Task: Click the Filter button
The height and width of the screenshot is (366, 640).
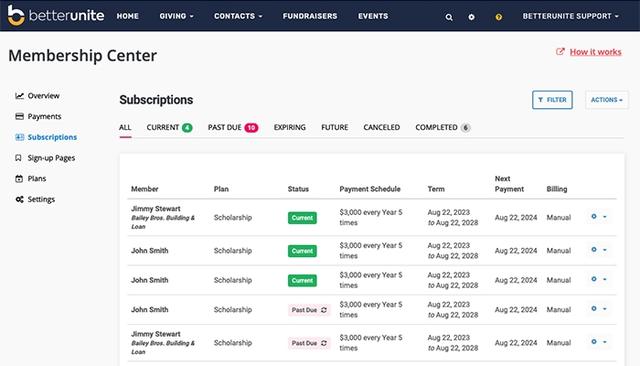Action: pos(552,100)
